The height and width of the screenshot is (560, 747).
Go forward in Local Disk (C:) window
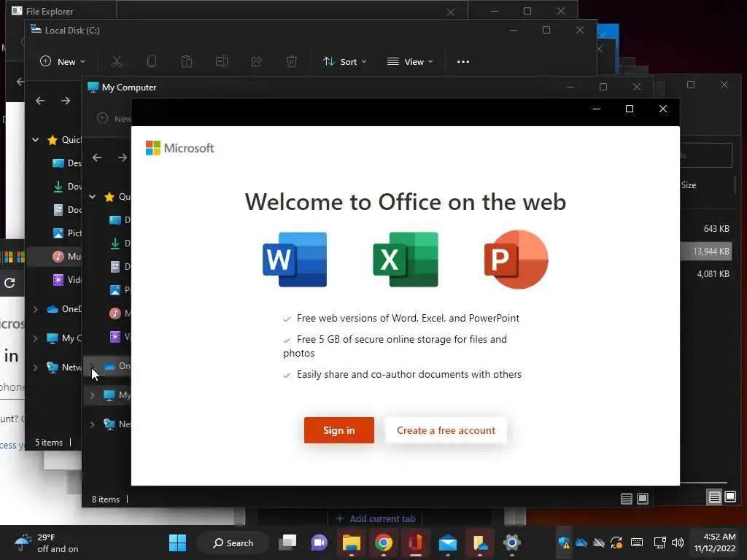(x=66, y=101)
